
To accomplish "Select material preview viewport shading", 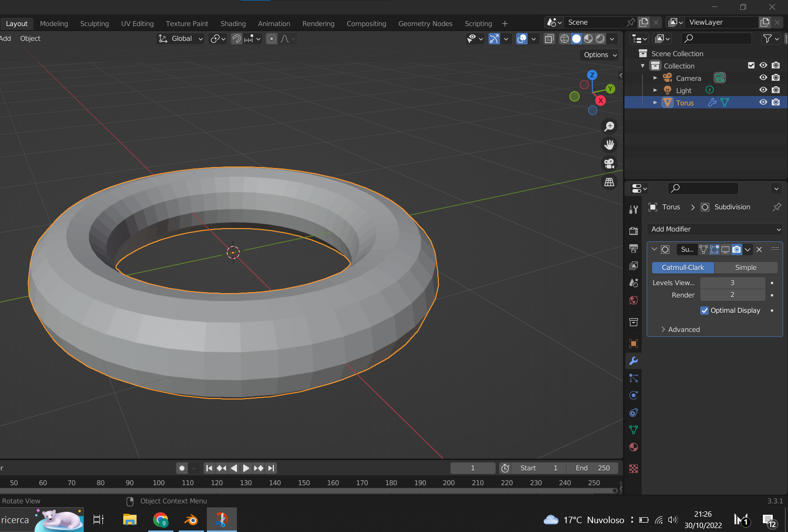I will (x=588, y=39).
